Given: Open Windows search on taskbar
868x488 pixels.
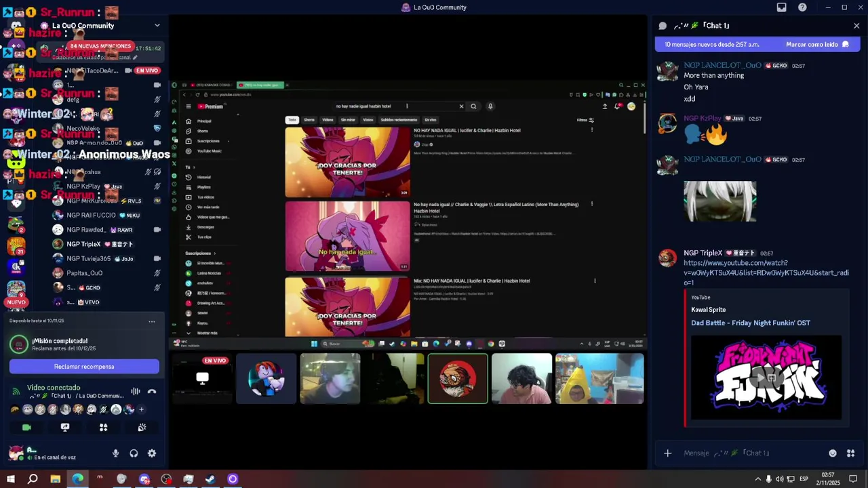Looking at the screenshot, I should point(33,479).
